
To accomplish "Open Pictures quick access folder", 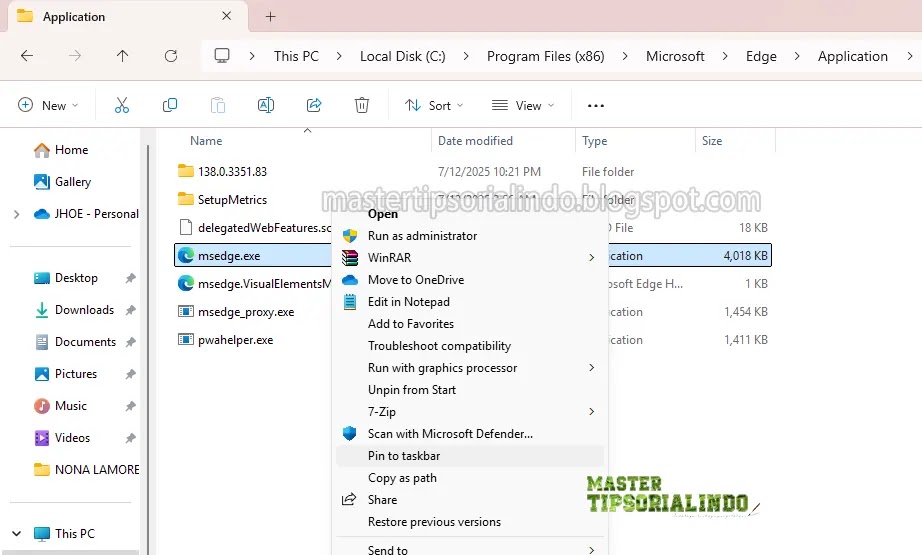I will [66, 374].
